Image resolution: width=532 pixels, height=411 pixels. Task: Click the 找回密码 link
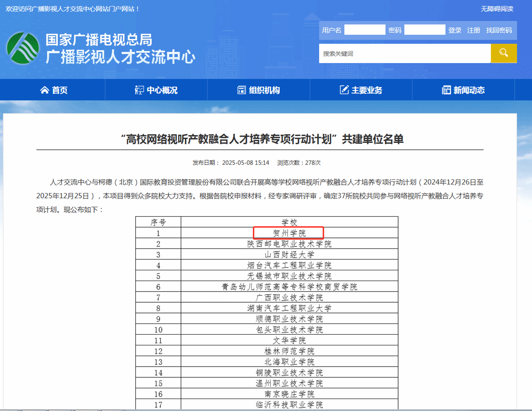pos(499,30)
